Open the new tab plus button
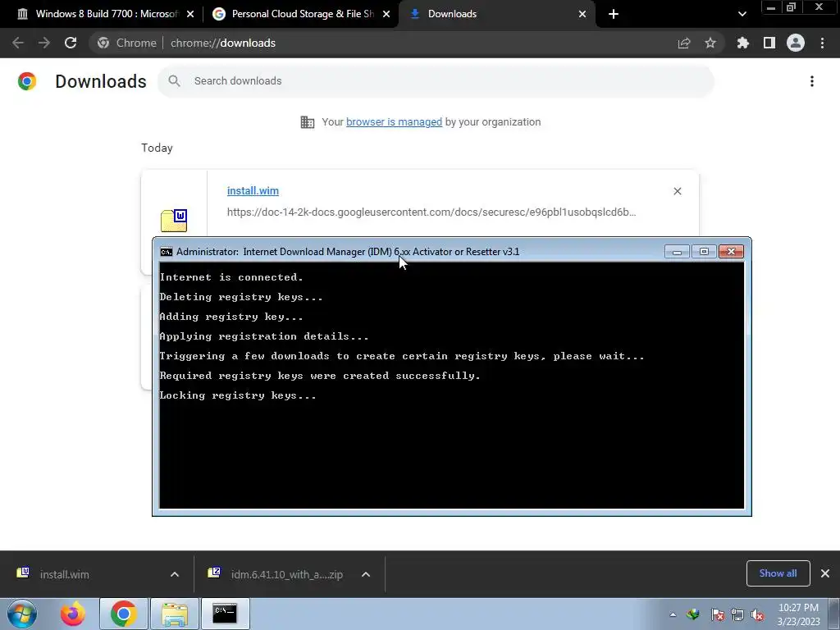 (614, 14)
